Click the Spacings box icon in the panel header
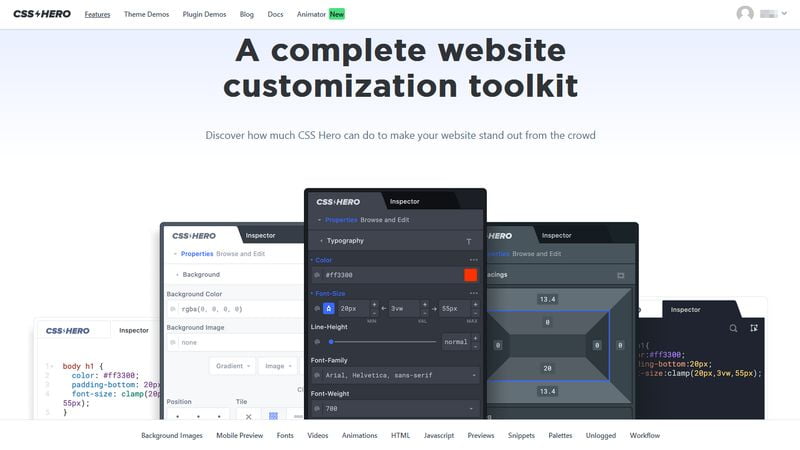 click(620, 276)
